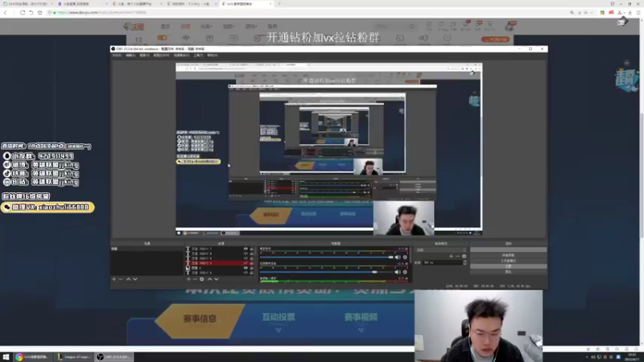Open the OBS 文件 menu
The height and width of the screenshot is (362, 644).
[x=117, y=55]
